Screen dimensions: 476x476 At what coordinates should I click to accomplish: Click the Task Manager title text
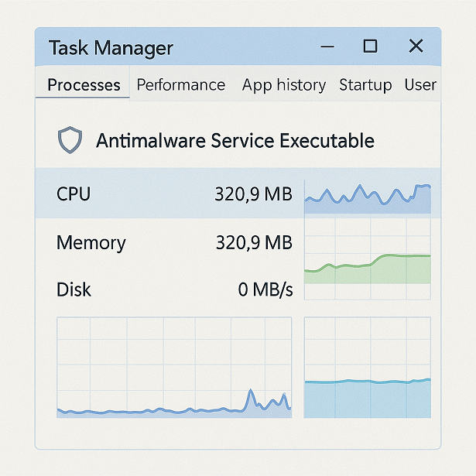tap(111, 48)
